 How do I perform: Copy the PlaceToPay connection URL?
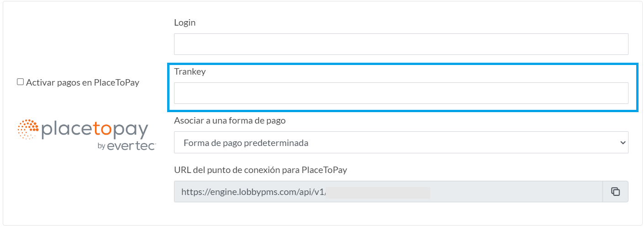[615, 191]
